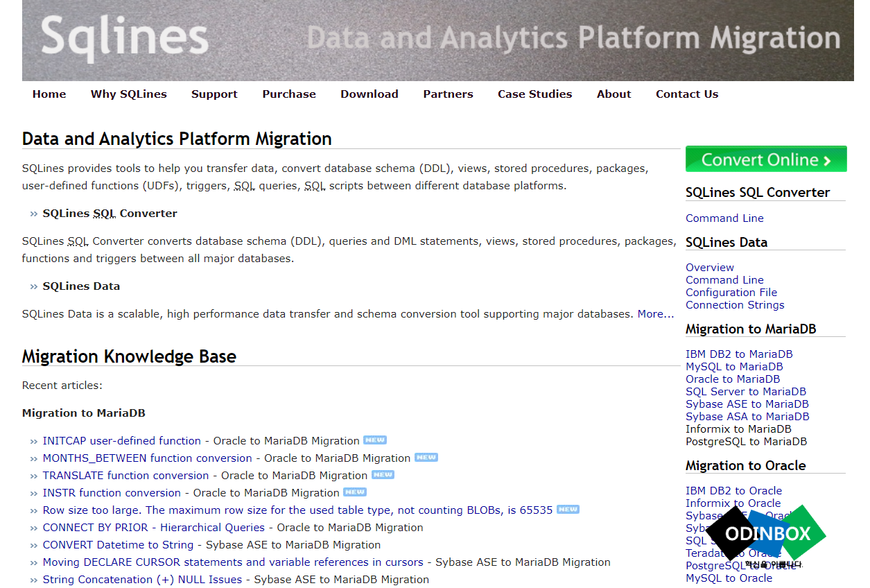The height and width of the screenshot is (588, 870).
Task: Go to the Why SQLines page
Action: tap(129, 94)
